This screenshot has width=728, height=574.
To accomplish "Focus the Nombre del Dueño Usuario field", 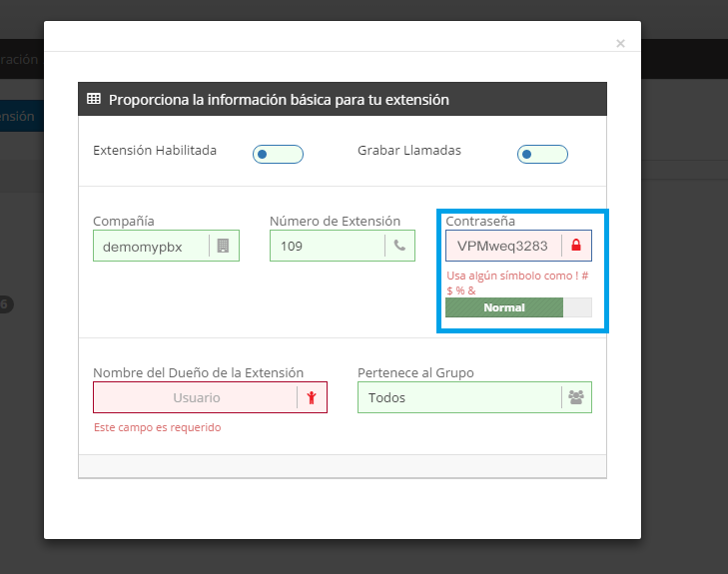I will tap(196, 397).
